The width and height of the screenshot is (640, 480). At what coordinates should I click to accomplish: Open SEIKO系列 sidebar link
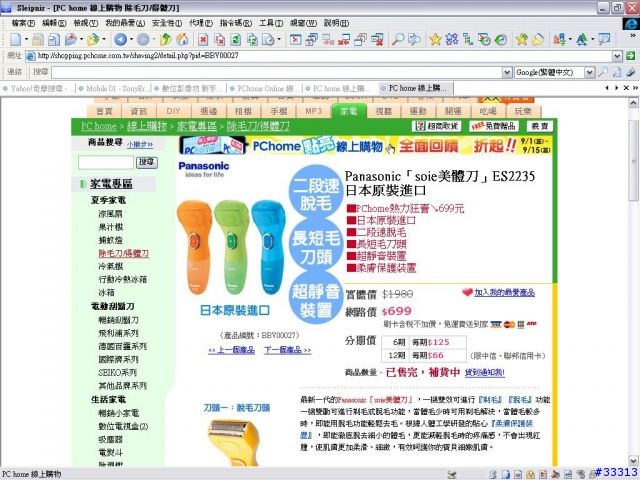point(118,372)
